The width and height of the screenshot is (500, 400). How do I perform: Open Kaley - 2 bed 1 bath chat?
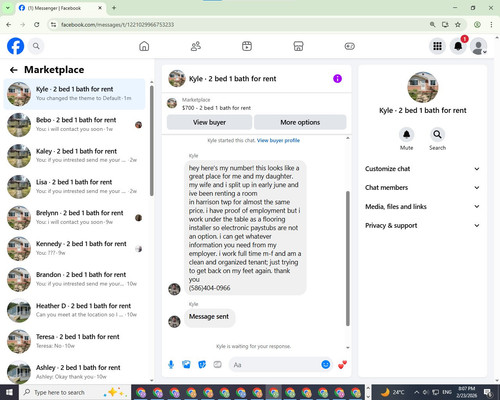point(75,156)
